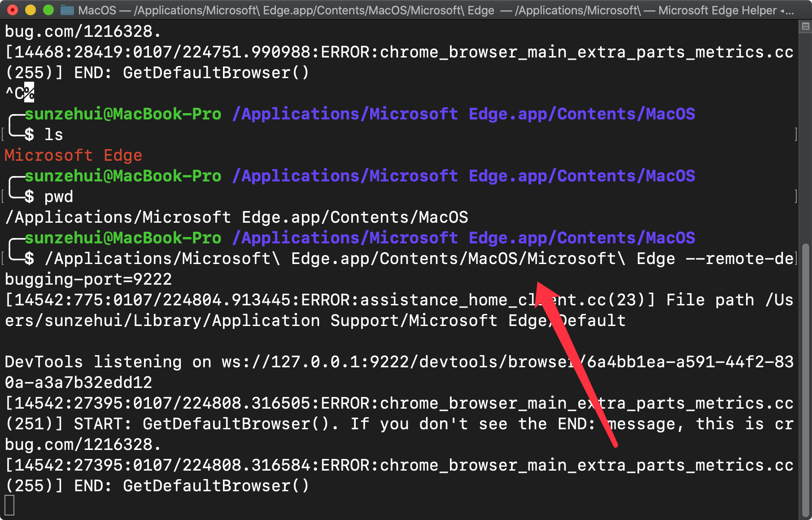The width and height of the screenshot is (812, 520).
Task: Click the "pwd" command at the prompt
Action: (58, 197)
